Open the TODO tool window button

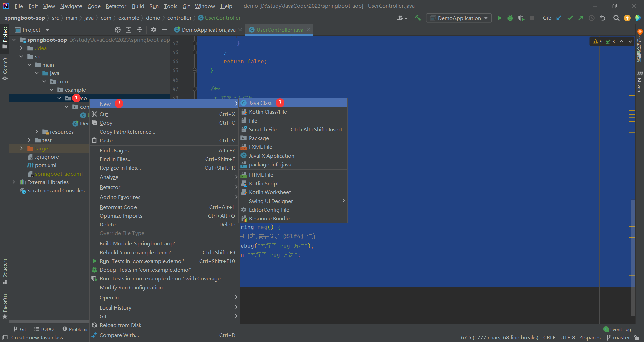click(x=44, y=329)
